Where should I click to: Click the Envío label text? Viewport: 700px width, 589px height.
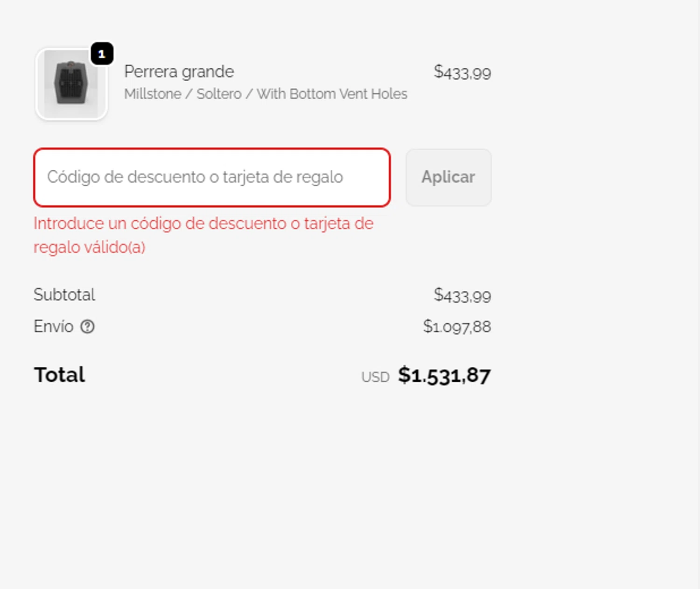click(x=53, y=327)
